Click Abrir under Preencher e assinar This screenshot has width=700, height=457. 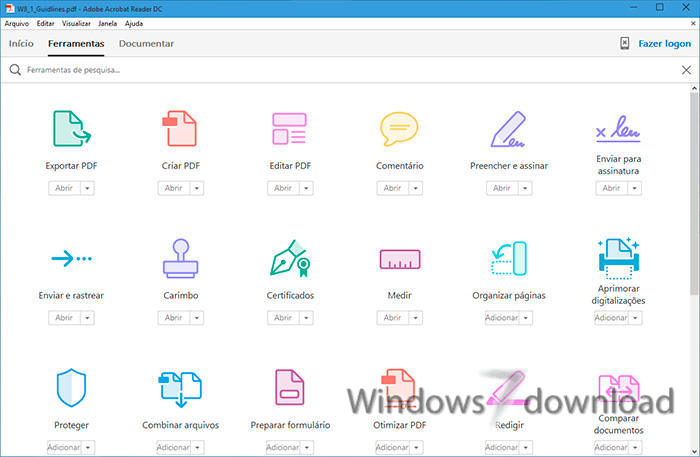[x=502, y=188]
